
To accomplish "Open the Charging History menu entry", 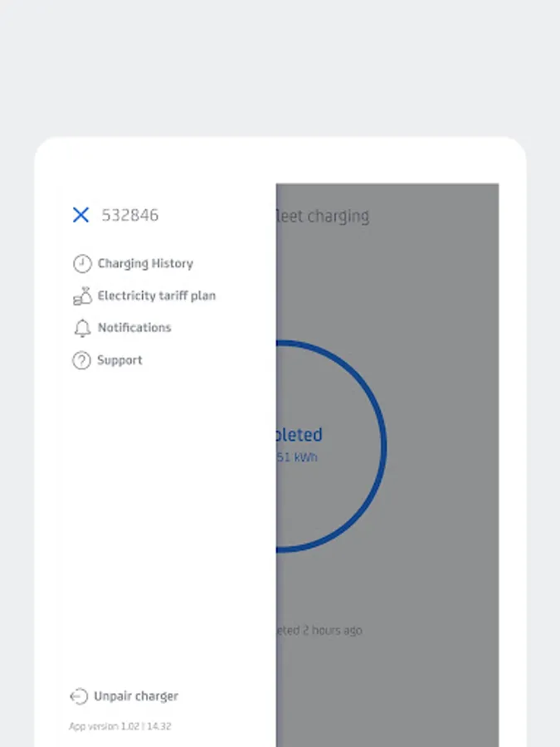I will pyautogui.click(x=145, y=263).
